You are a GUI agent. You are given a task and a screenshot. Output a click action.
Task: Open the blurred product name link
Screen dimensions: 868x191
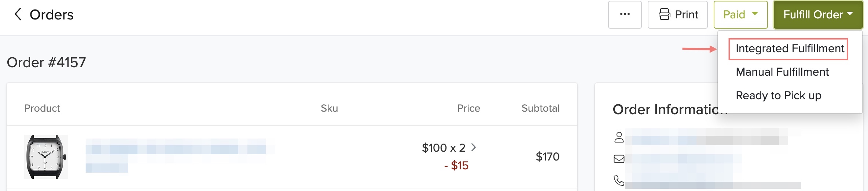pyautogui.click(x=176, y=147)
